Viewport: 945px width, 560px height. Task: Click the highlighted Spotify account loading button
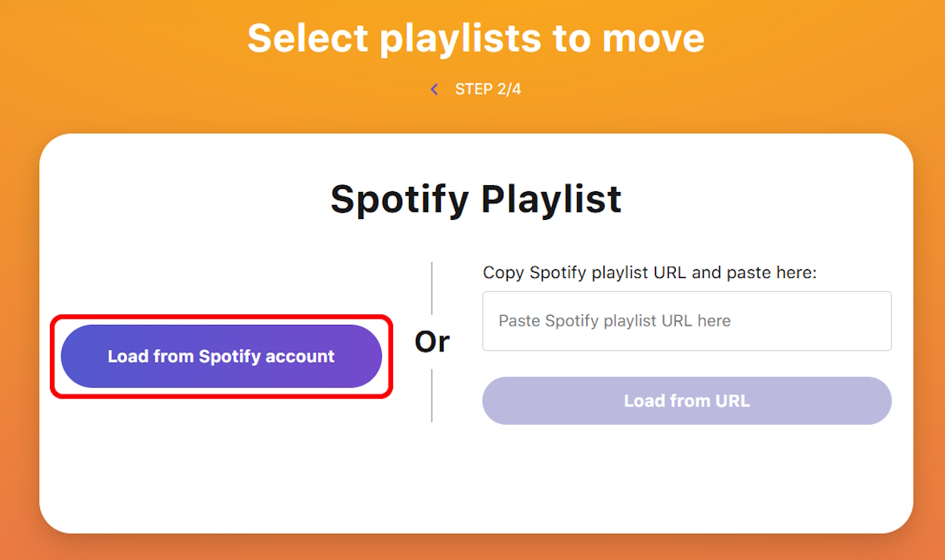(x=222, y=355)
